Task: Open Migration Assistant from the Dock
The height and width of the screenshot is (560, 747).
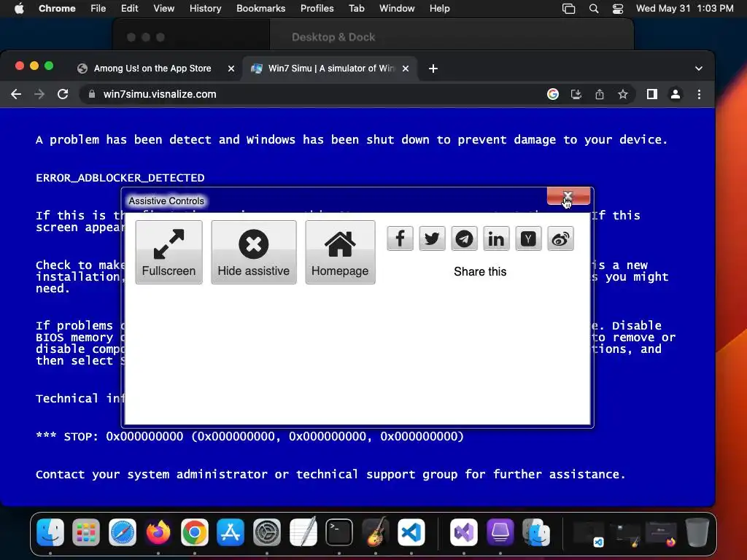Action: 536,532
